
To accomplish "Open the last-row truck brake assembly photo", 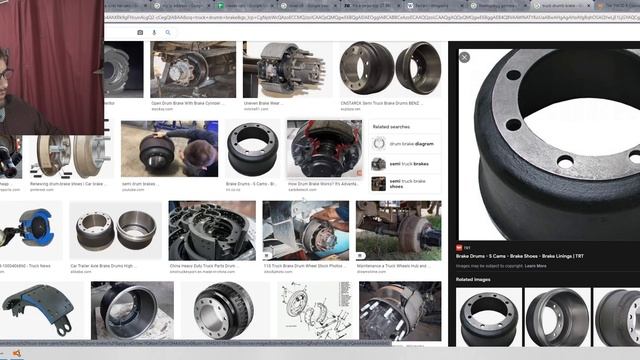I will click(x=400, y=311).
